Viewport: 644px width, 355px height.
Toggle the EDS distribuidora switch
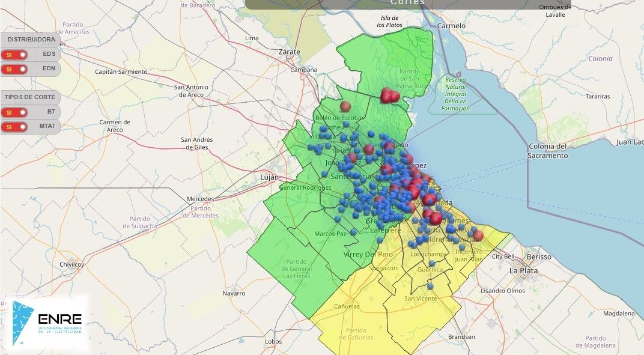(14, 55)
